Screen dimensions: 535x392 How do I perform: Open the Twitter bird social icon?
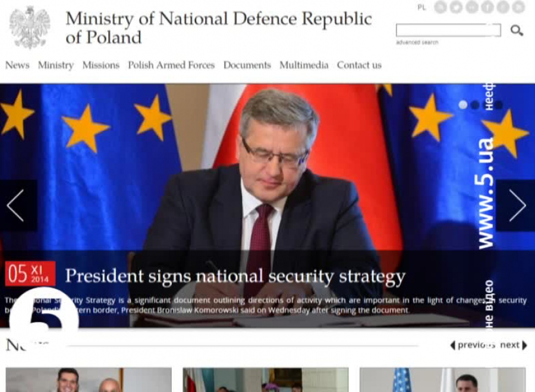(x=456, y=7)
